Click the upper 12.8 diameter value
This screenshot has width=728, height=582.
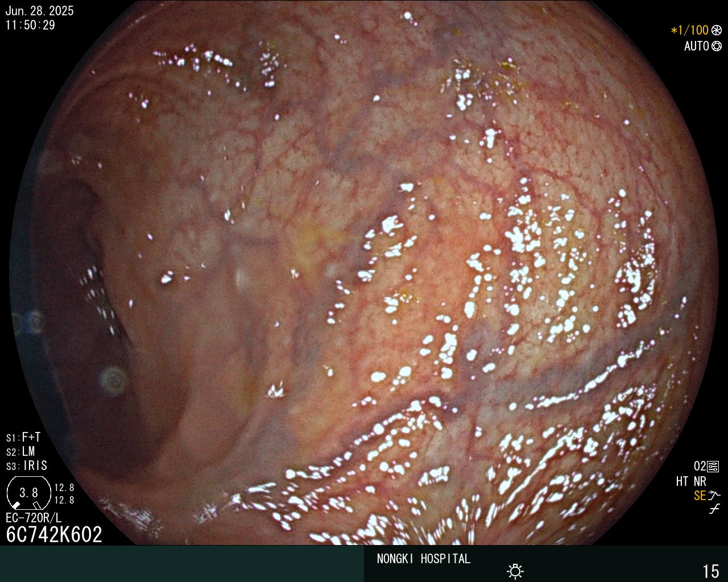64,488
